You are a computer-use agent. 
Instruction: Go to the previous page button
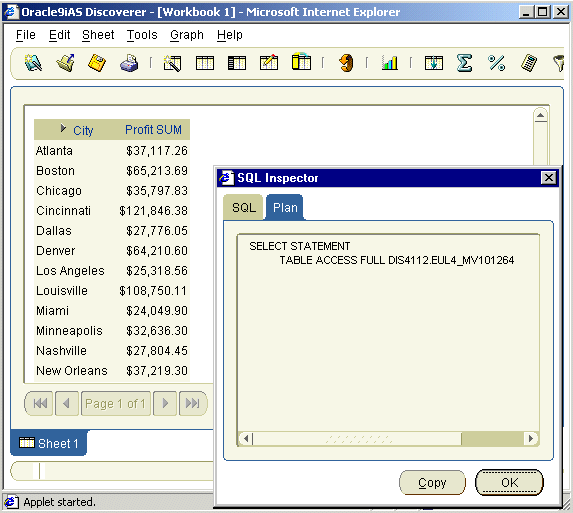tap(67, 403)
